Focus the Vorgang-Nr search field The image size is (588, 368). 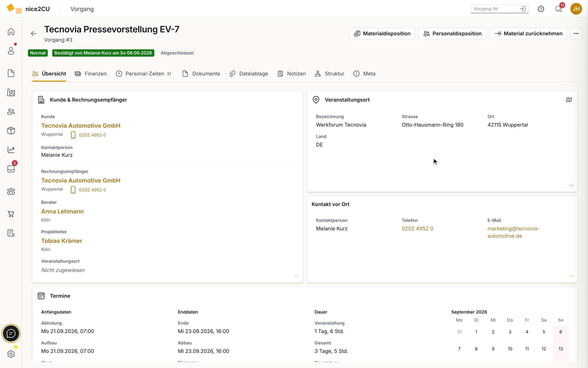tap(500, 9)
